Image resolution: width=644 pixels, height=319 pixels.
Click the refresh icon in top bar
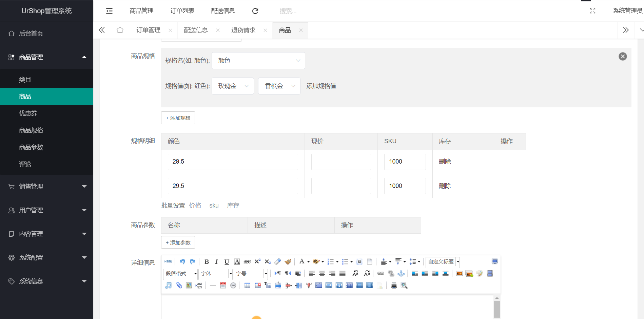click(255, 11)
